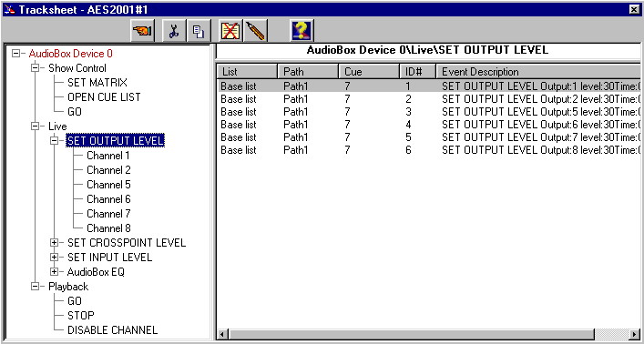The width and height of the screenshot is (644, 344).
Task: Collapse the Live branch
Action: (x=35, y=126)
